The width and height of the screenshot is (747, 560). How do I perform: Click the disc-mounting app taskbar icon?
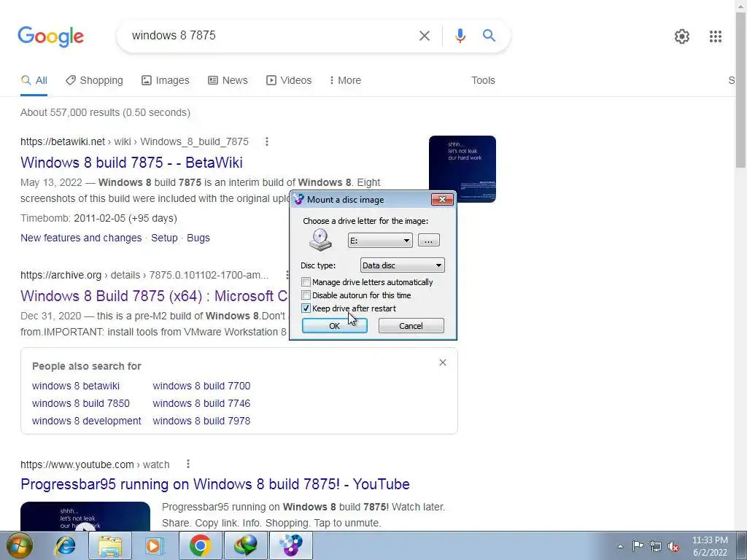pos(291,545)
